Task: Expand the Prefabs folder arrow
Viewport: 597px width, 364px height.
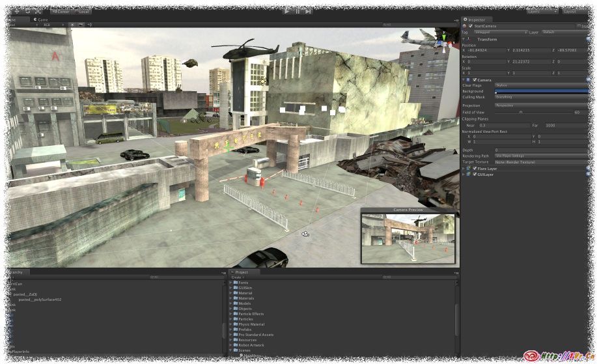Action: (x=230, y=329)
